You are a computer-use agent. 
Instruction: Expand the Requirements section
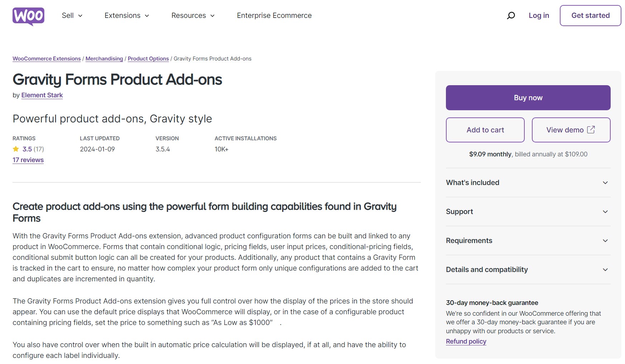click(x=528, y=241)
